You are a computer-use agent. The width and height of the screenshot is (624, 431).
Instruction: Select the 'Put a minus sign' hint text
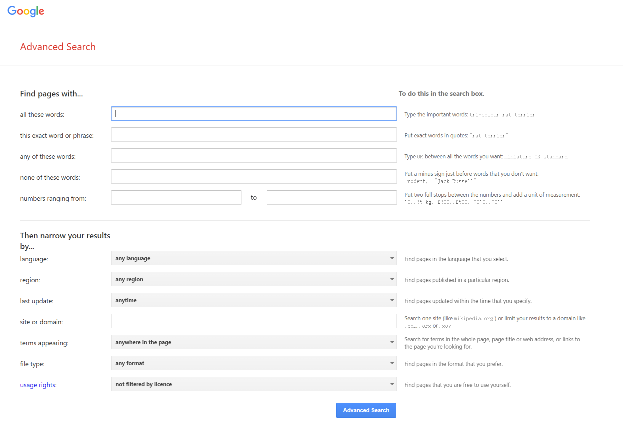[x=471, y=177]
